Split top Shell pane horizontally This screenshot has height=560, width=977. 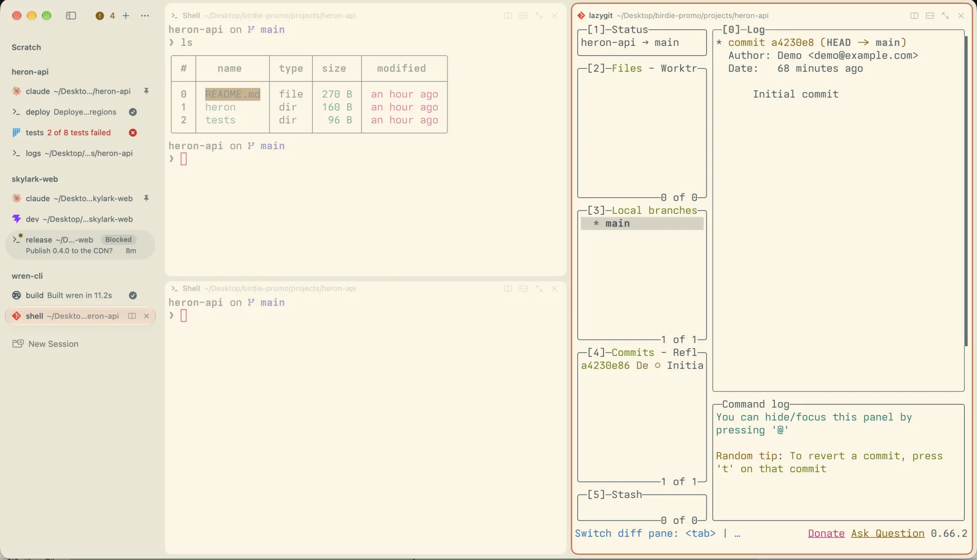click(x=524, y=16)
